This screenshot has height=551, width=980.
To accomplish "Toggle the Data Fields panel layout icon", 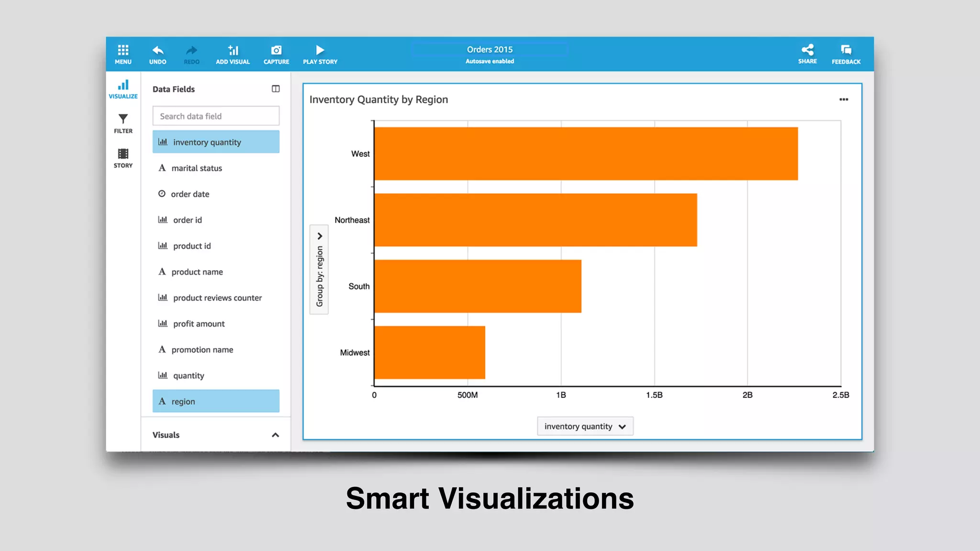I will pos(276,88).
